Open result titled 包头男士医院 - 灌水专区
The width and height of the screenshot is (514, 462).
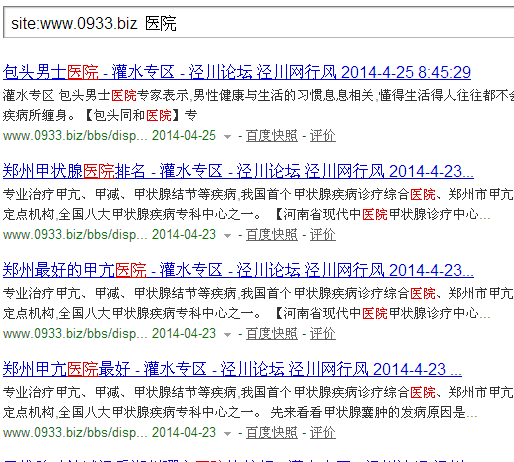pos(237,72)
